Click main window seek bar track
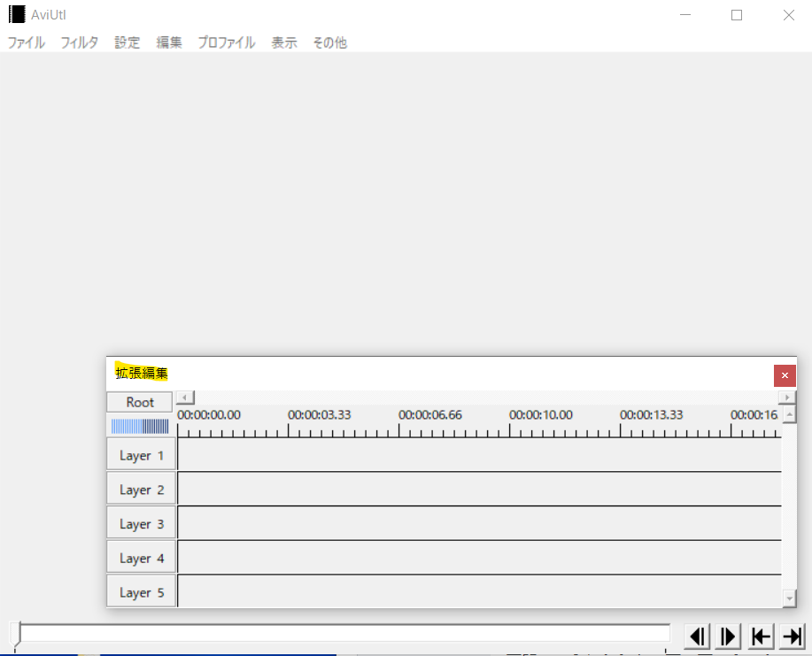The height and width of the screenshot is (656, 812). (x=344, y=633)
